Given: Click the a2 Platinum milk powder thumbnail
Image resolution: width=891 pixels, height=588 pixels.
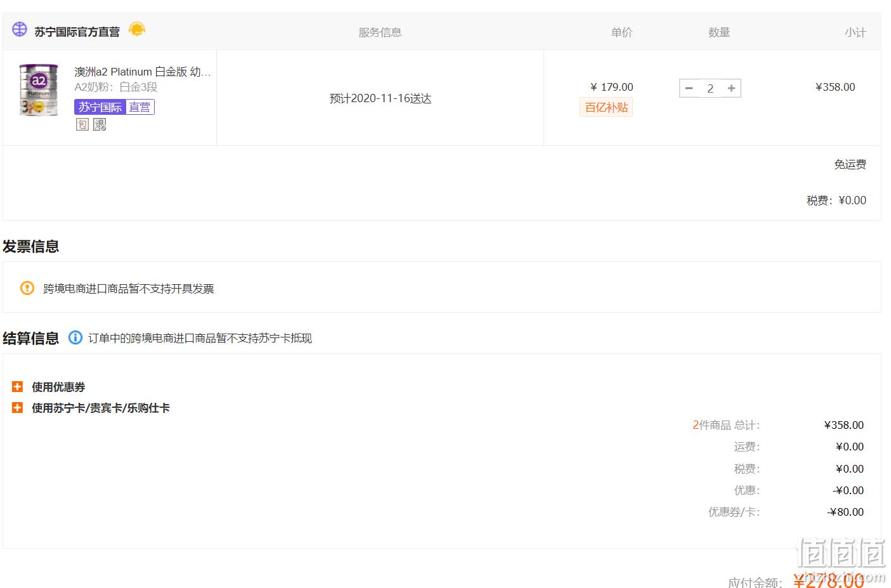Looking at the screenshot, I should [39, 89].
